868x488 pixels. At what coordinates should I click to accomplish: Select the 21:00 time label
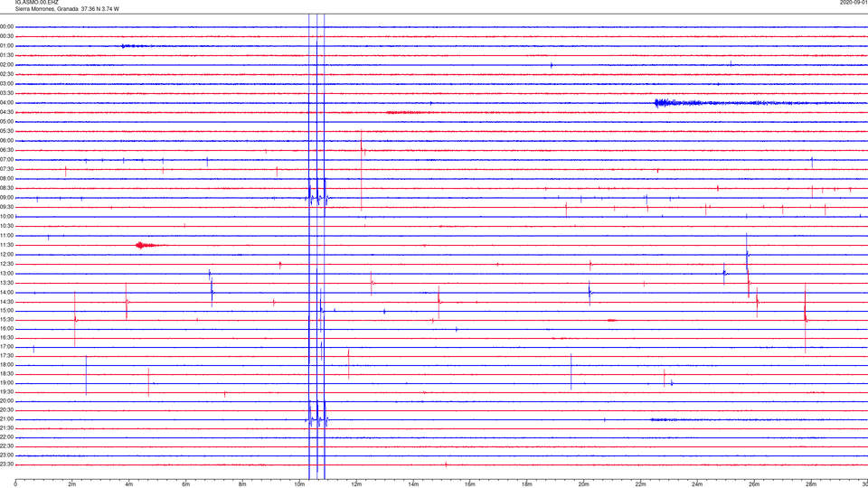(x=6, y=419)
